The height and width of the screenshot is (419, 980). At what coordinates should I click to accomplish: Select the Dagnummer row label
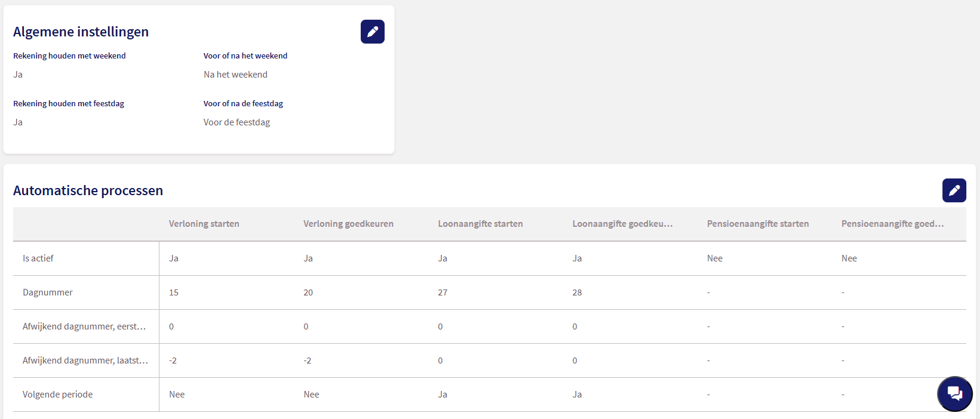pyautogui.click(x=48, y=292)
